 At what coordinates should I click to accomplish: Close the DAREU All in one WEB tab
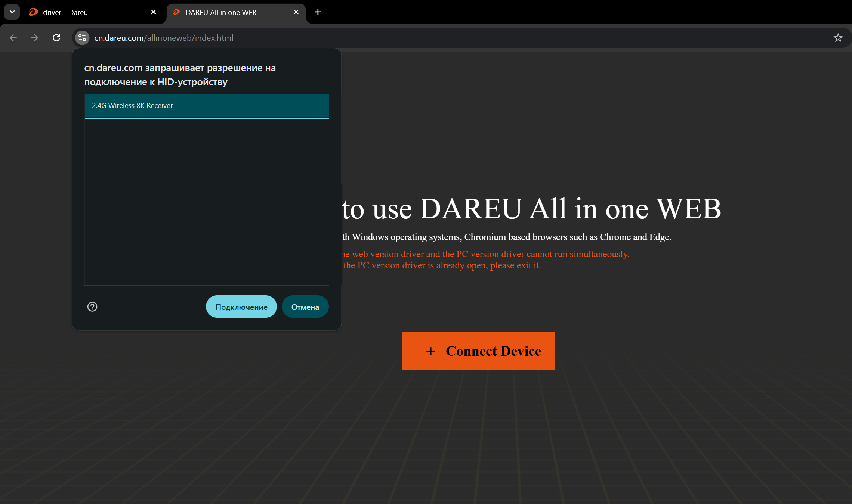[x=296, y=12]
